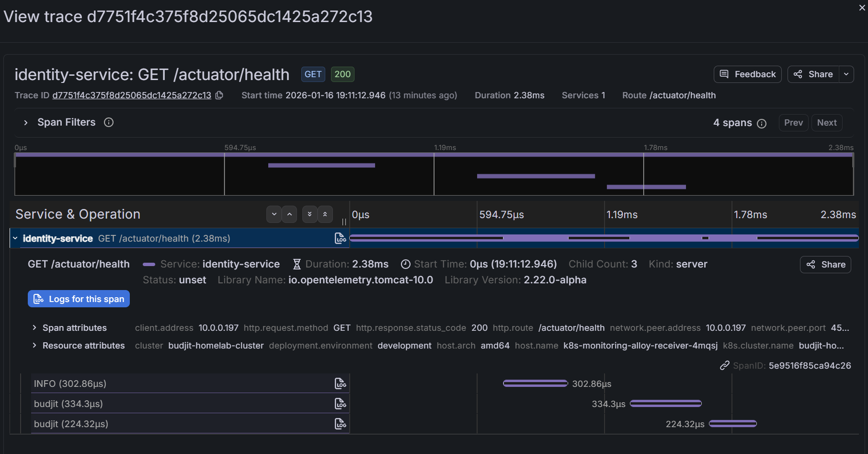The height and width of the screenshot is (454, 868).
Task: Go to the Next span match
Action: click(x=826, y=123)
